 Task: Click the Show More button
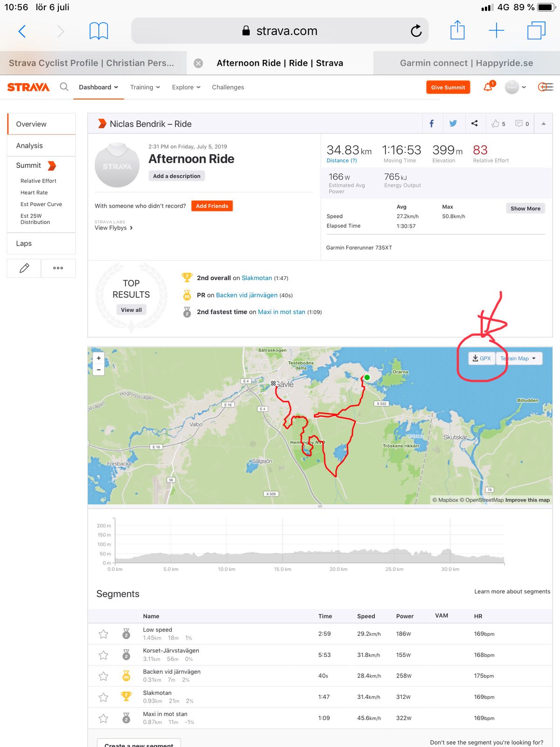(x=525, y=208)
